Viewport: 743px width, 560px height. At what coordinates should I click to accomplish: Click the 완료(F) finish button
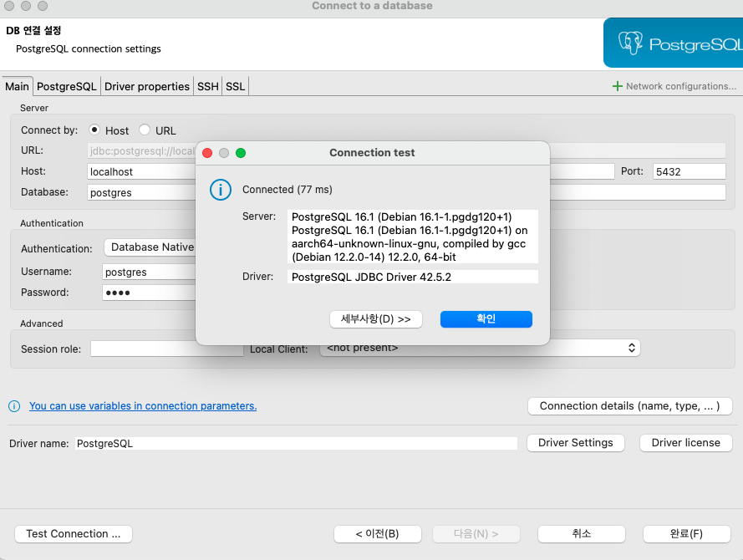click(687, 534)
